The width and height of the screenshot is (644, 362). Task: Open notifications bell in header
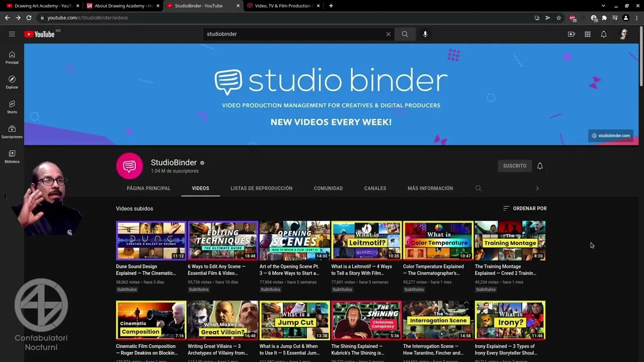pos(604,34)
